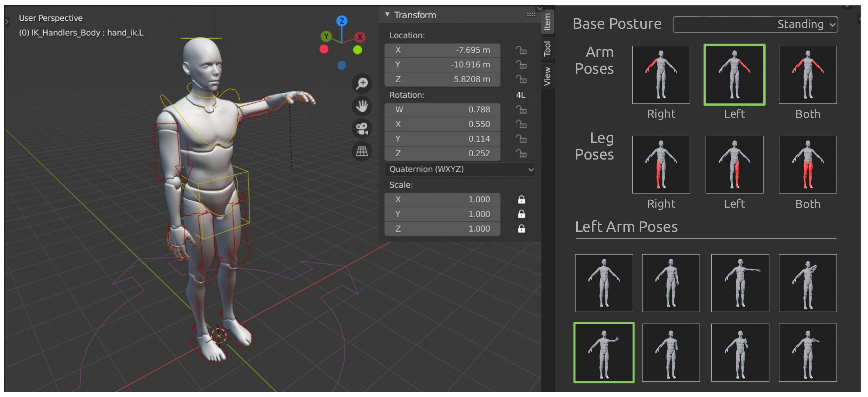Image resolution: width=868 pixels, height=397 pixels.
Task: Toggle the camera view icon
Action: (362, 128)
